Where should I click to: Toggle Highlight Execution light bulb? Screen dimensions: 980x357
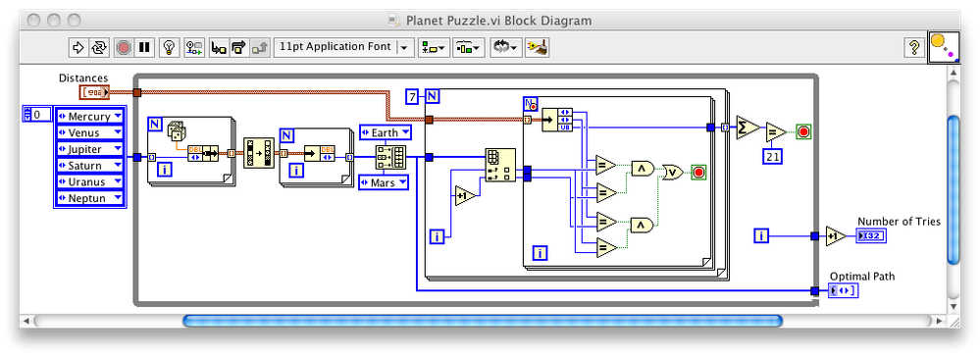[170, 47]
